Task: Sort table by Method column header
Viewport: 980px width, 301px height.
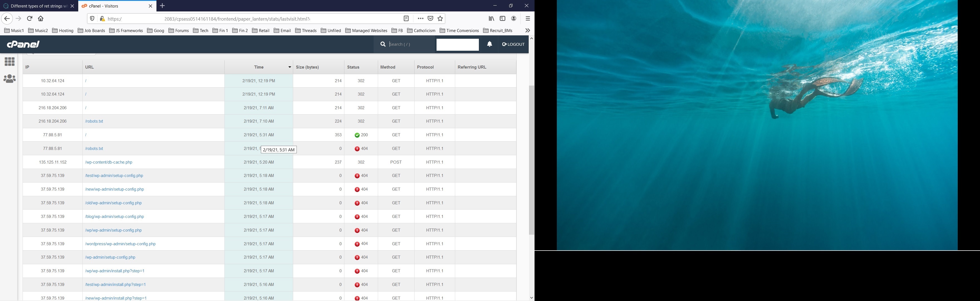Action: [396, 67]
